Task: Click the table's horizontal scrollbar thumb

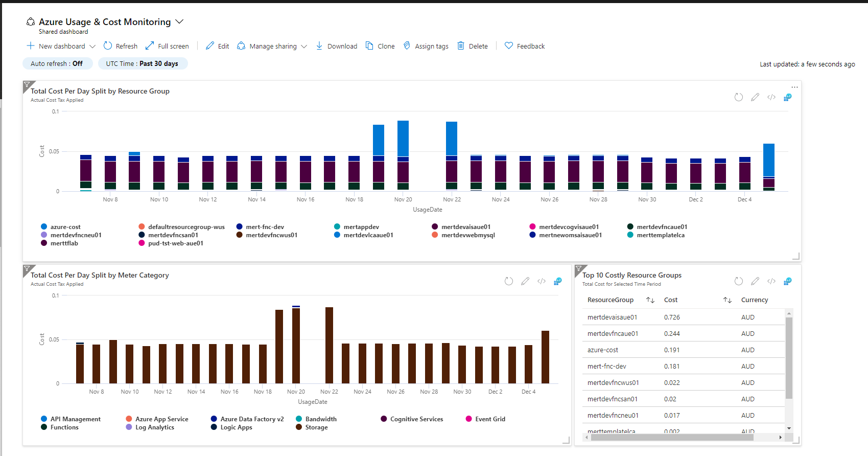Action: tap(672, 438)
